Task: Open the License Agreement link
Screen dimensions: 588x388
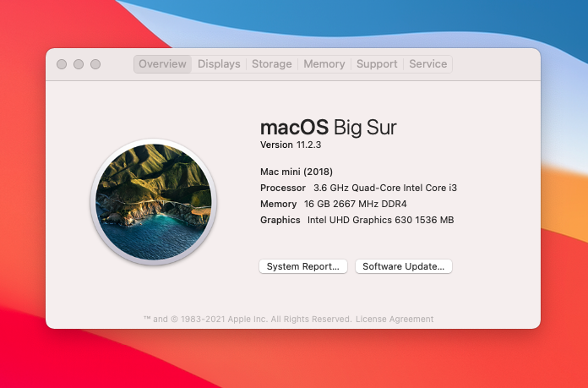Action: [395, 320]
